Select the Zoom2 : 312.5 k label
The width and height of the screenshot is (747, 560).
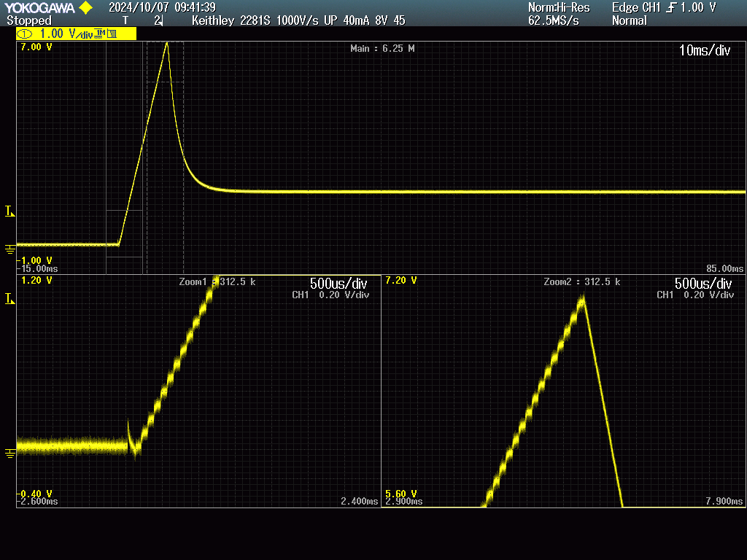581,281
